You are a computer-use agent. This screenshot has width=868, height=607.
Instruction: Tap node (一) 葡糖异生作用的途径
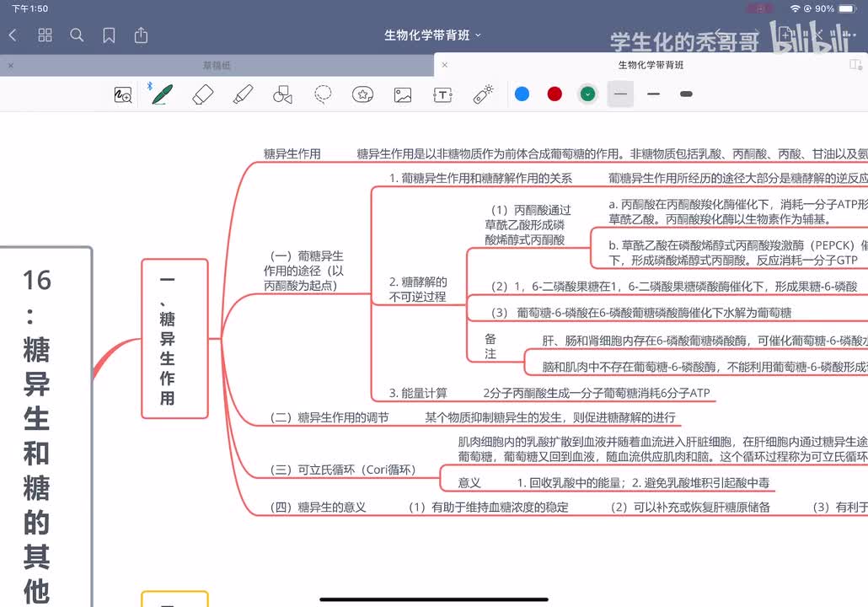pyautogui.click(x=304, y=271)
